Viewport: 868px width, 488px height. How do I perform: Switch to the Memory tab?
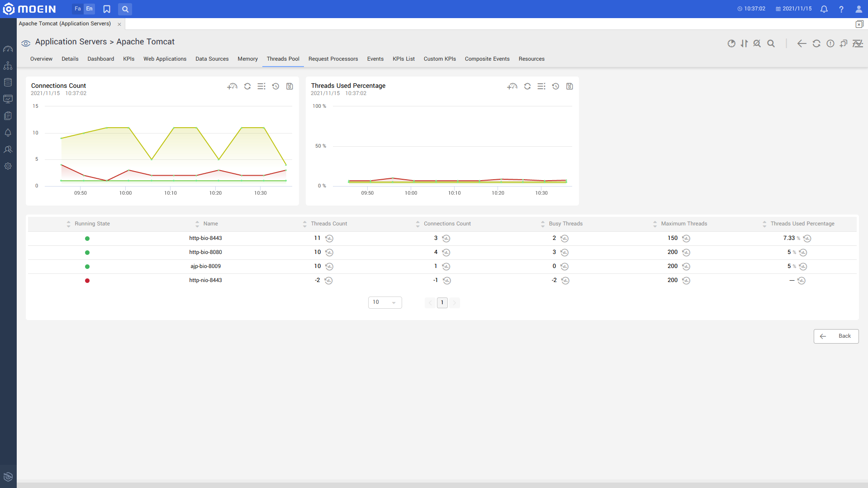point(248,59)
